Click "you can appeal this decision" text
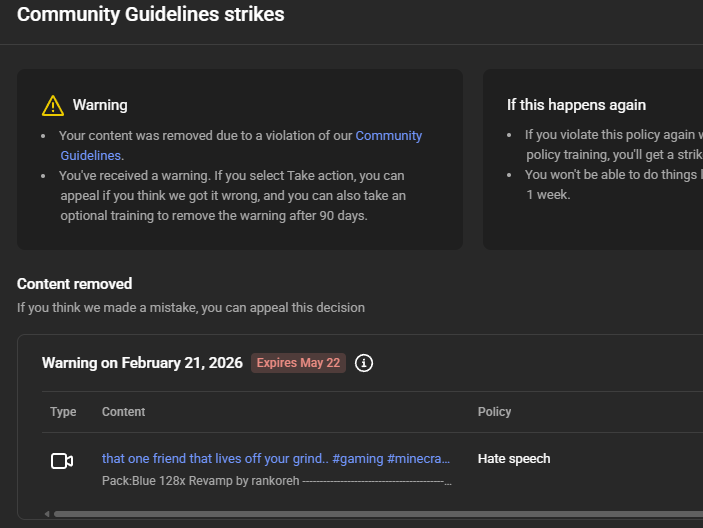This screenshot has width=703, height=528. [283, 308]
